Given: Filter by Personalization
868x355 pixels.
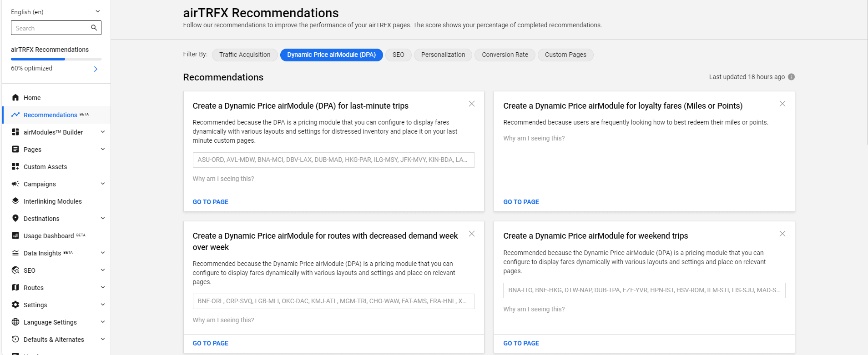Looking at the screenshot, I should tap(443, 55).
